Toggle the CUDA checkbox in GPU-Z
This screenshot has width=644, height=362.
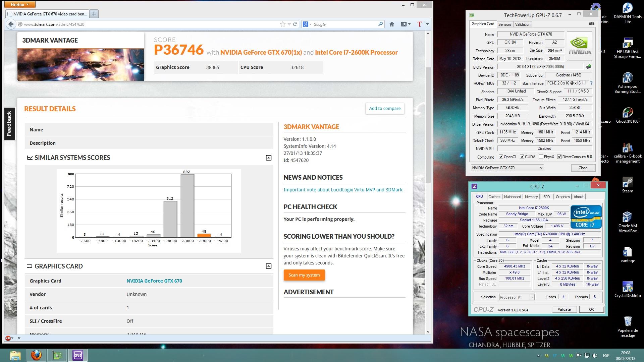[x=522, y=157]
